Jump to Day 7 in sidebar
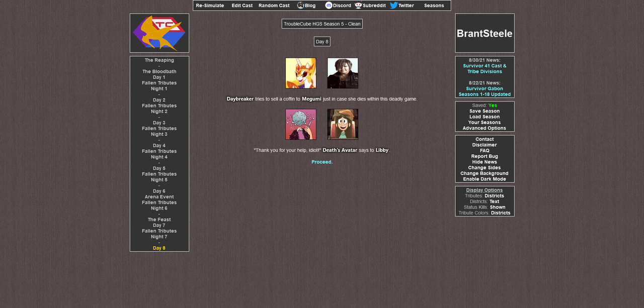This screenshot has height=308, width=644. click(159, 225)
